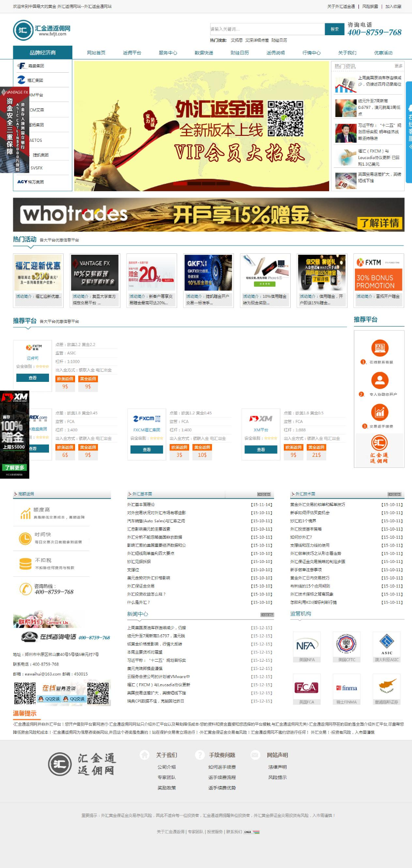This screenshot has width=412, height=868.
Task: Click inside the keyword search input field
Action: point(267,29)
